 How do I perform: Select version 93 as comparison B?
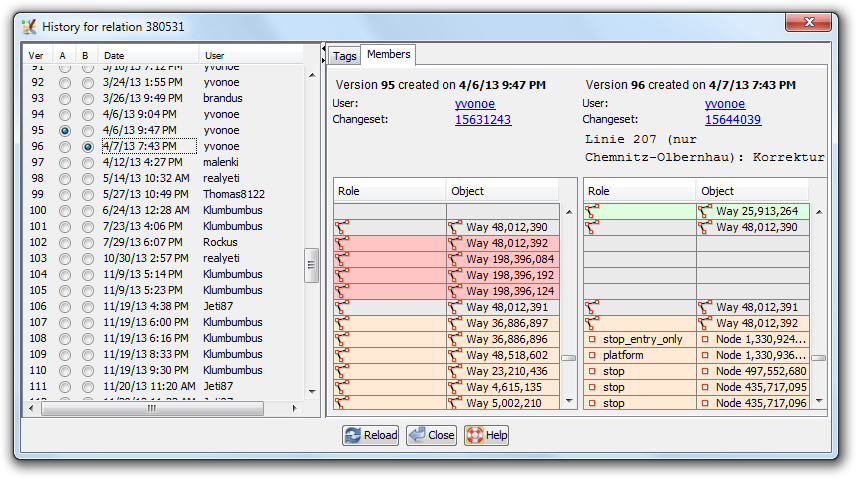click(87, 99)
